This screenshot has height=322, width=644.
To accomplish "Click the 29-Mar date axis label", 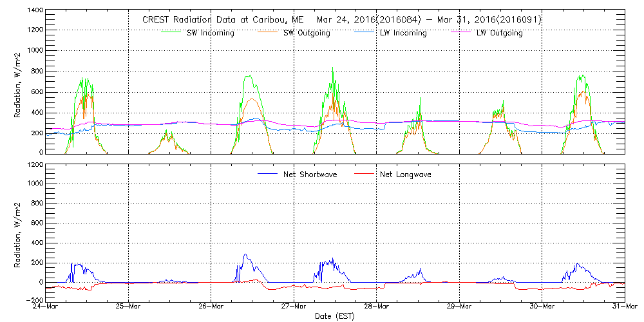I will point(459,308).
